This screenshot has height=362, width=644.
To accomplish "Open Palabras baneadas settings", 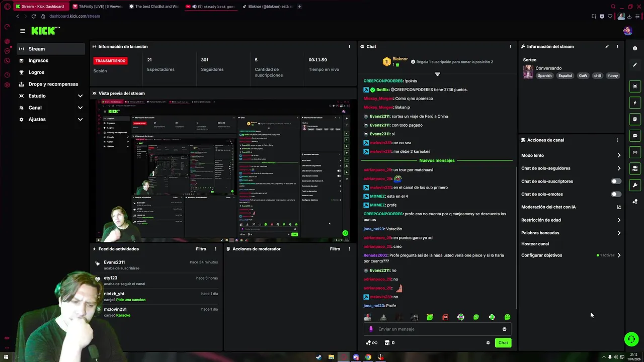I will point(571,233).
